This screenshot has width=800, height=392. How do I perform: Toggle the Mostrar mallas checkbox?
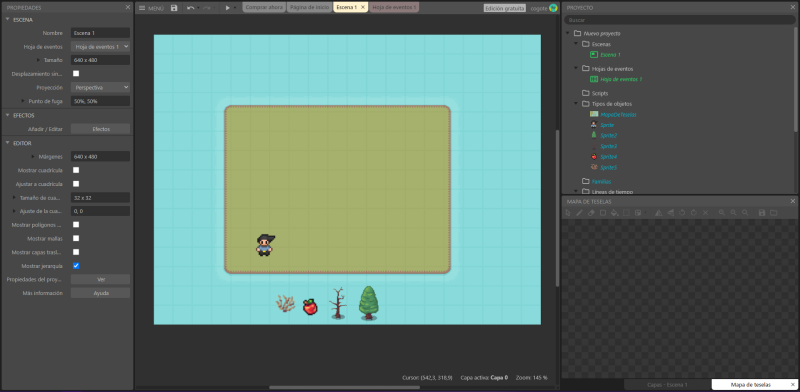tap(76, 238)
